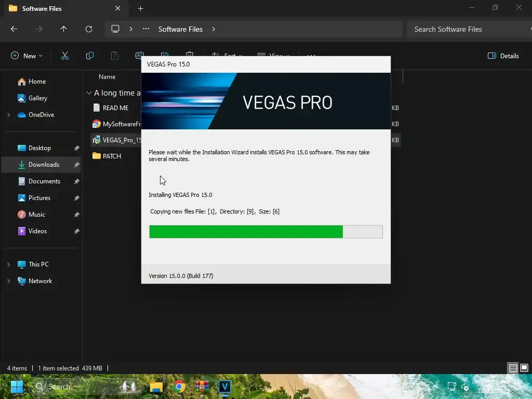
Task: Click the Cut scissors icon
Action: point(65,56)
